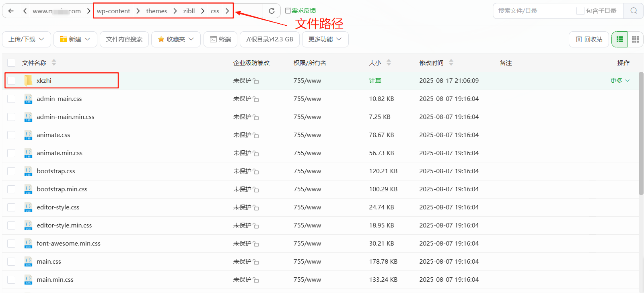
Task: Click the back arrow navigation icon
Action: pyautogui.click(x=11, y=11)
